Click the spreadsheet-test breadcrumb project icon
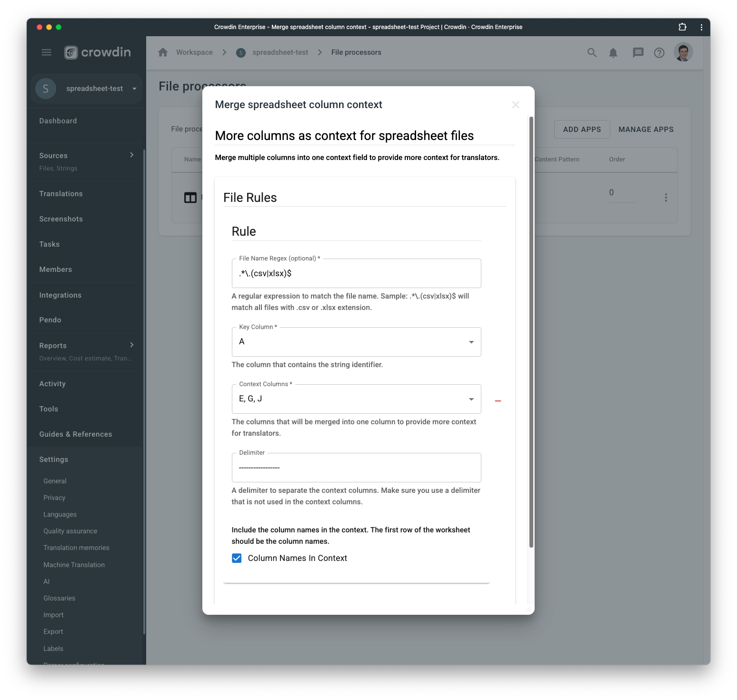 [241, 53]
